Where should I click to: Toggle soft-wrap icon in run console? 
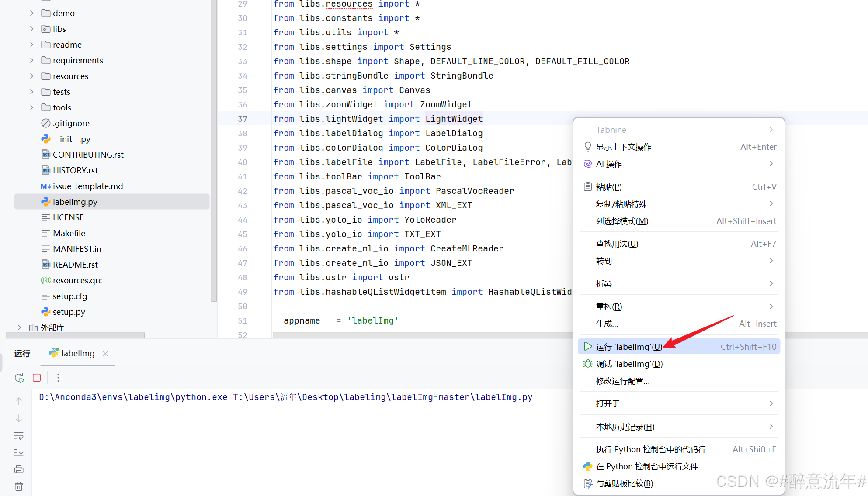click(19, 435)
